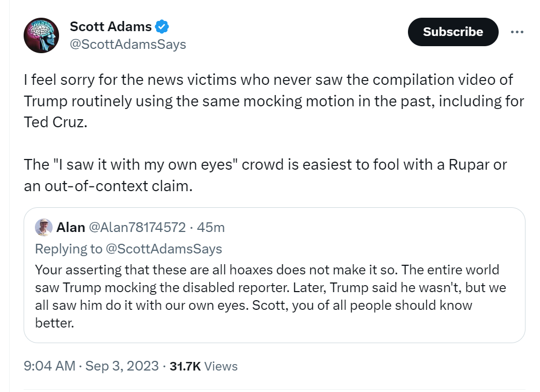Click the @Alan78174572 handle
Viewport: 540px width, 392px height.
pyautogui.click(x=137, y=227)
